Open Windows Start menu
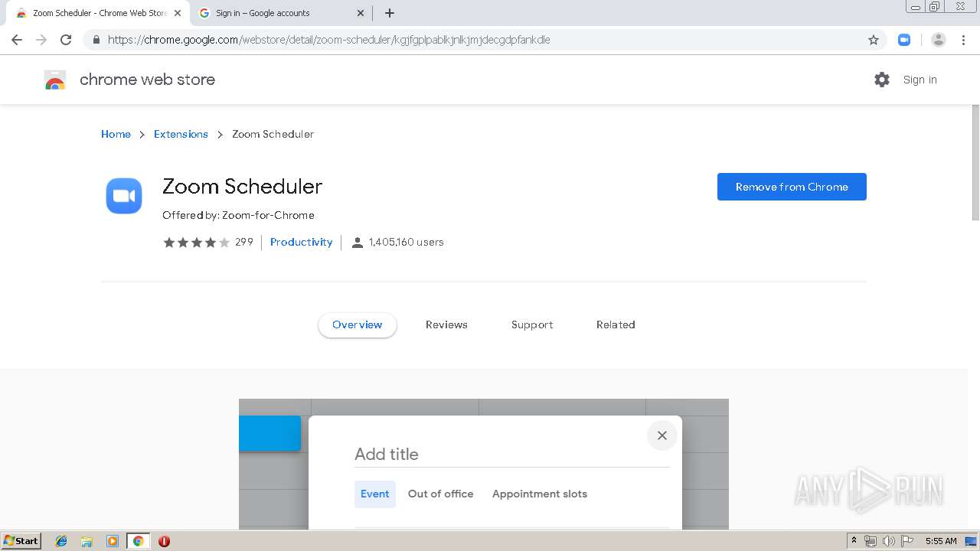Image resolution: width=980 pixels, height=551 pixels. tap(21, 540)
